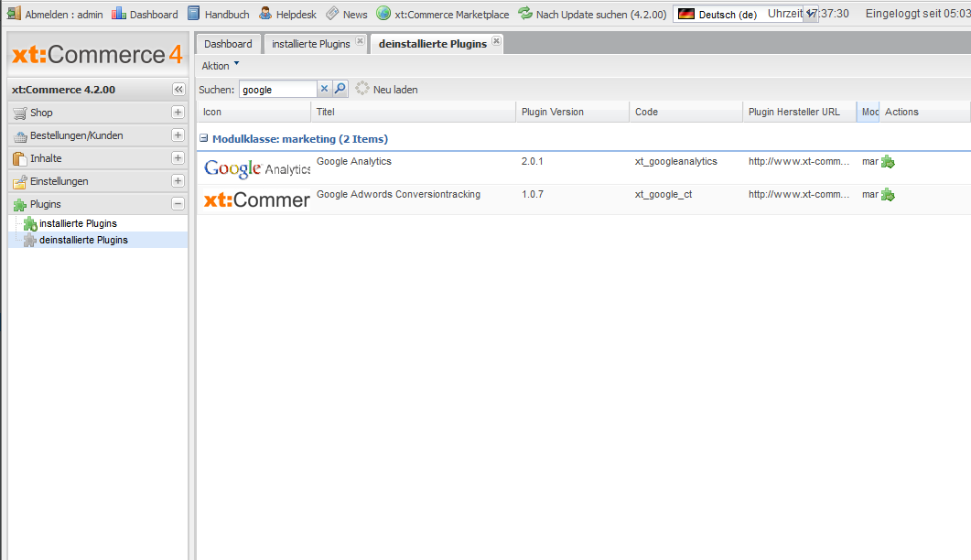Click the xt_googleanalytics code cell
The width and height of the screenshot is (971, 560).
675,161
